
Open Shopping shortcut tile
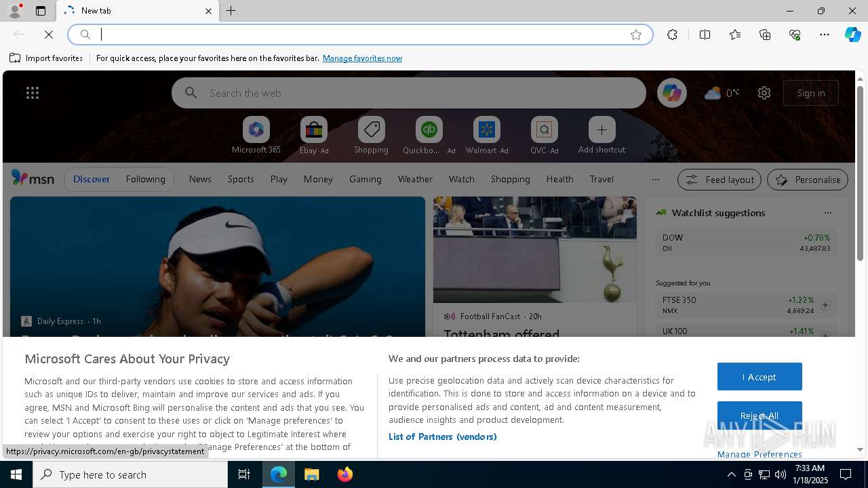(371, 136)
